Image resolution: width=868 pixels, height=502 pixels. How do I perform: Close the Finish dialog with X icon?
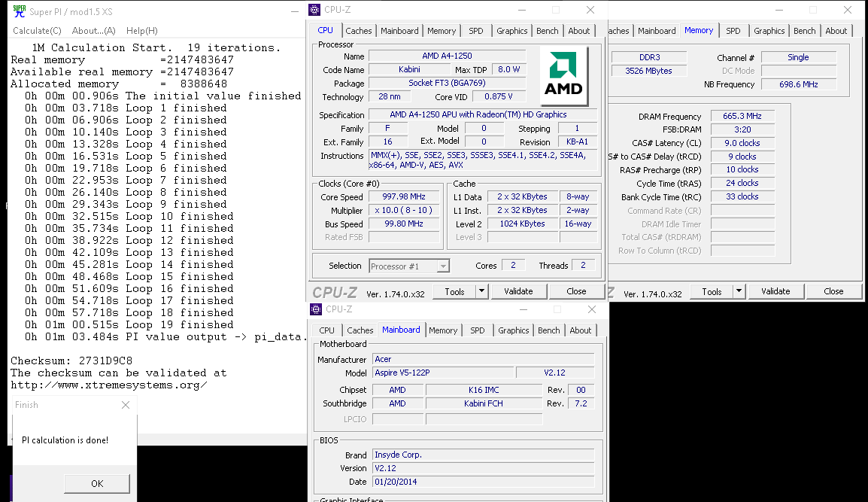[126, 405]
